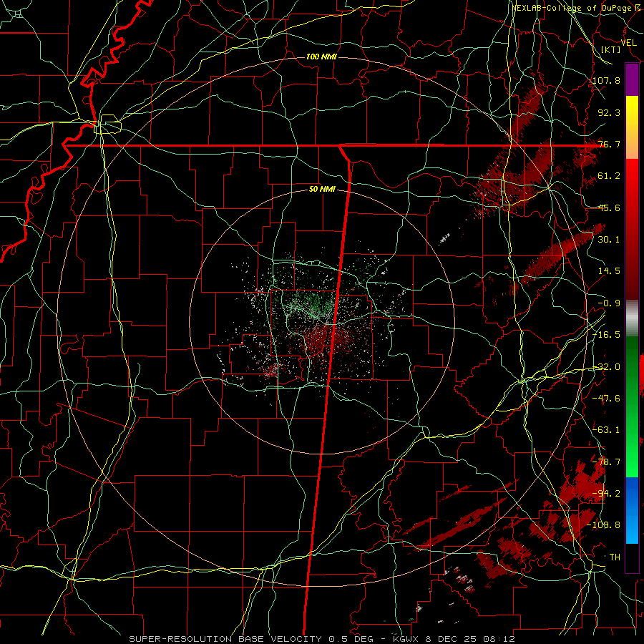Click the -0.9 velocity scale value
This screenshot has width=644, height=644.
pyautogui.click(x=609, y=303)
